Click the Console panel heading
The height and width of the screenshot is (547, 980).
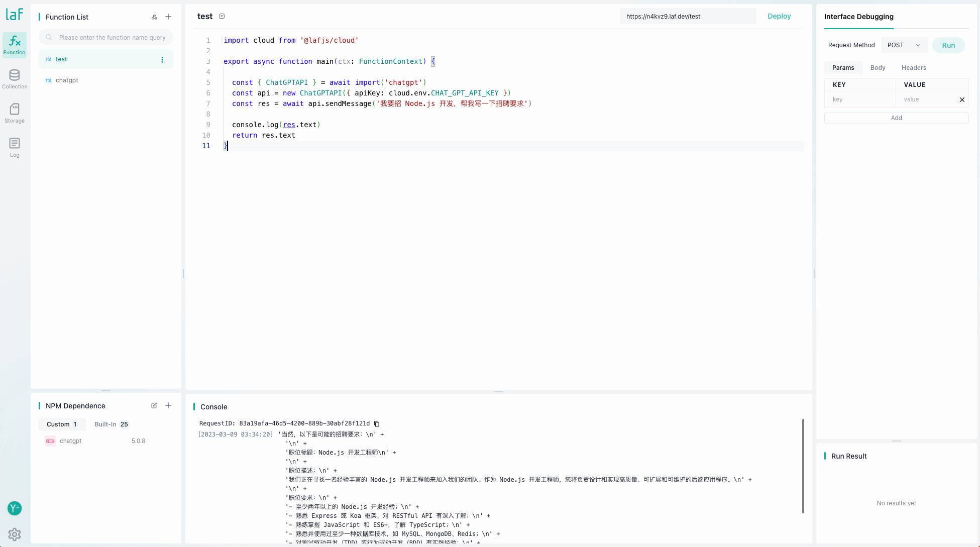click(213, 407)
